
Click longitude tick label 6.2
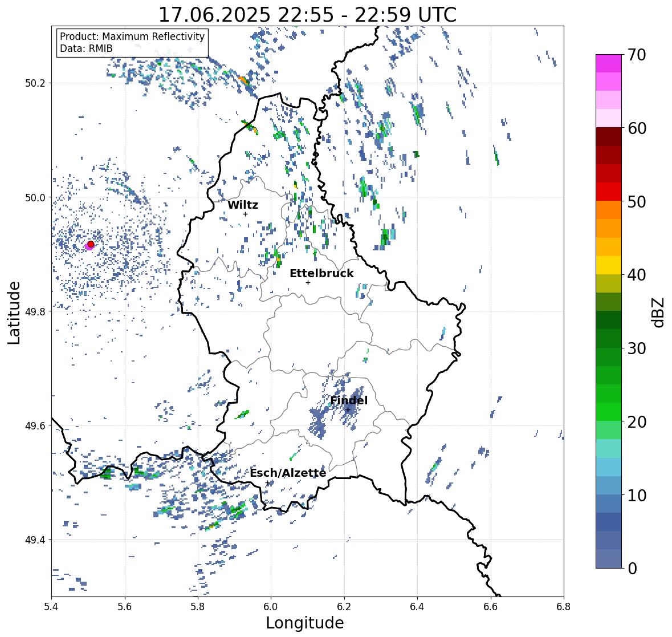click(344, 606)
